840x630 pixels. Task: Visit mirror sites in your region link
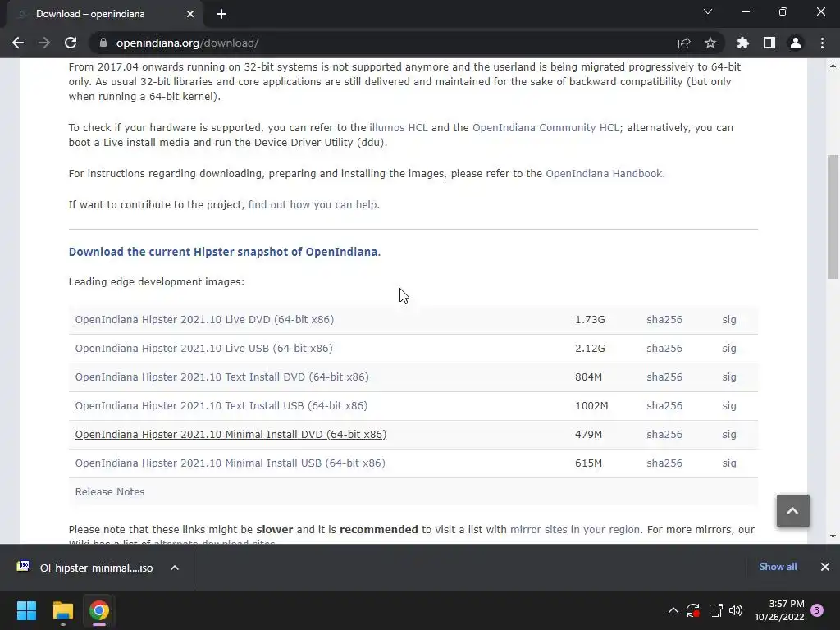(x=575, y=530)
